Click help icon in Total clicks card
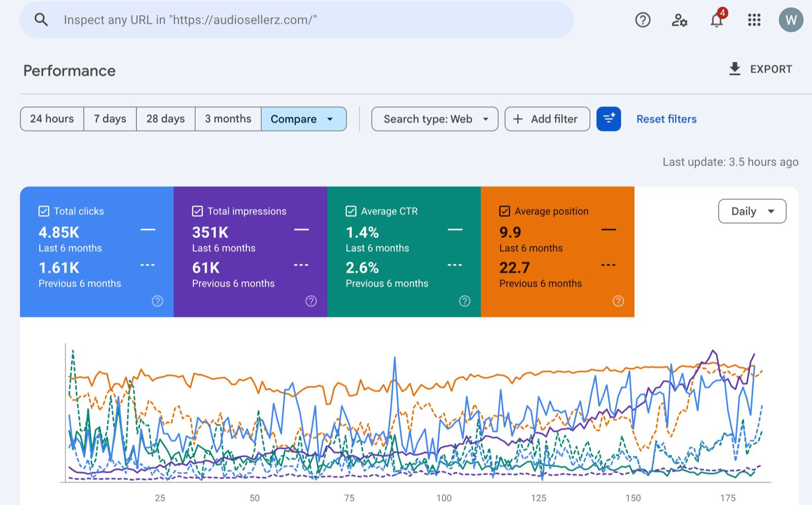Viewport: 812px width, 505px height. pyautogui.click(x=157, y=301)
